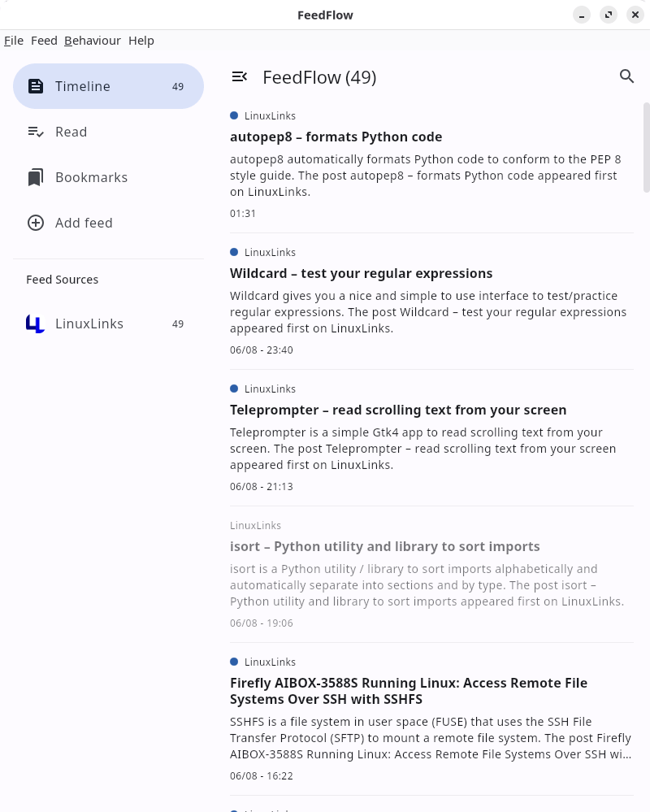Screen dimensions: 650x812
Task: Click the LinuxLinks source label above Teleprompter article
Action: coord(270,389)
